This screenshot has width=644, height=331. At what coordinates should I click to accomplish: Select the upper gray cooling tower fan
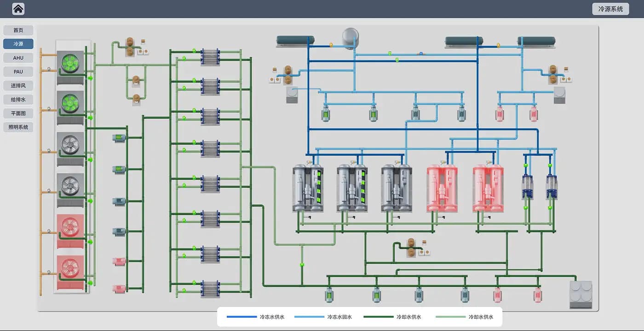pos(70,144)
